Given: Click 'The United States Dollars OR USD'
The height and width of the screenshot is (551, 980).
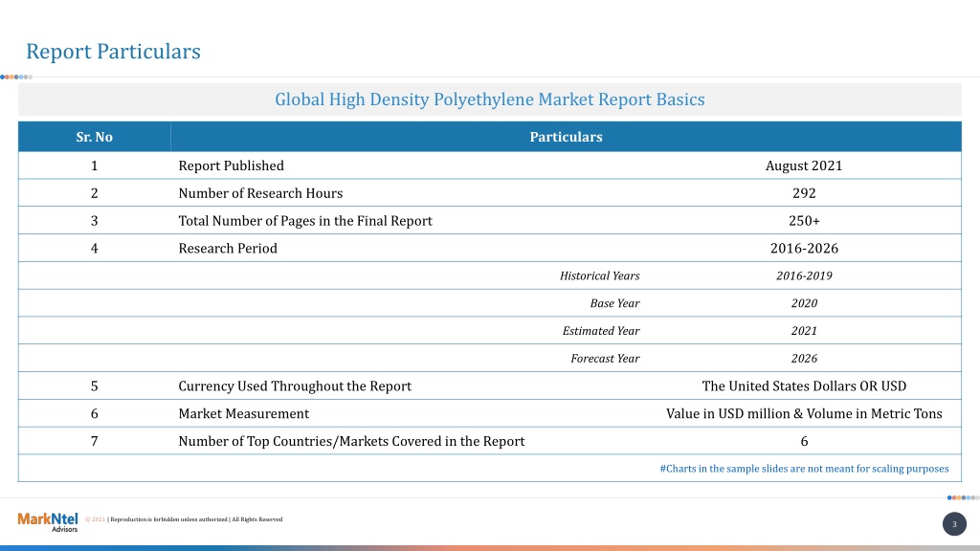Looking at the screenshot, I should (x=804, y=386).
